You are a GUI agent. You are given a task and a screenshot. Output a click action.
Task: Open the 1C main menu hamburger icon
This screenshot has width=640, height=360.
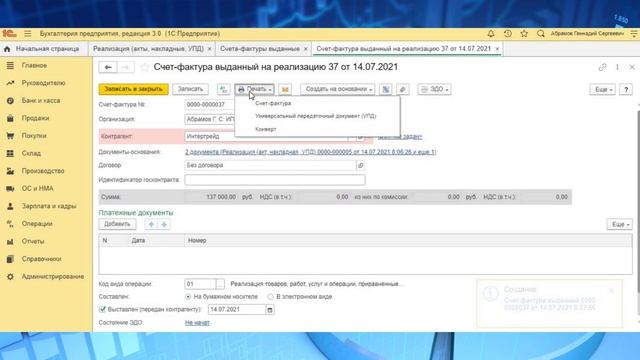27,33
